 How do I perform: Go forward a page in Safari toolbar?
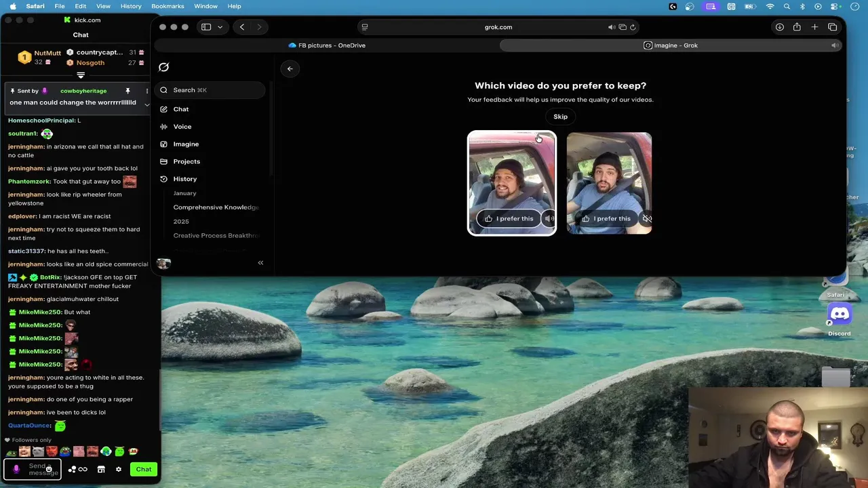(259, 27)
